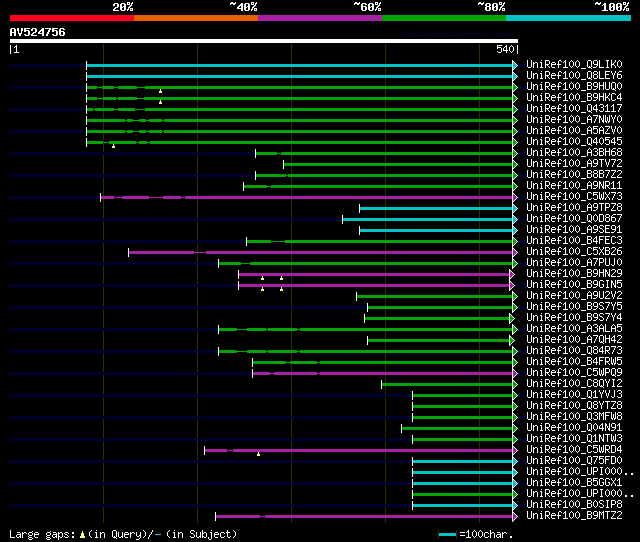Select the UniRef100_Q3MFW8 label
The image size is (640, 542).
pyautogui.click(x=574, y=417)
